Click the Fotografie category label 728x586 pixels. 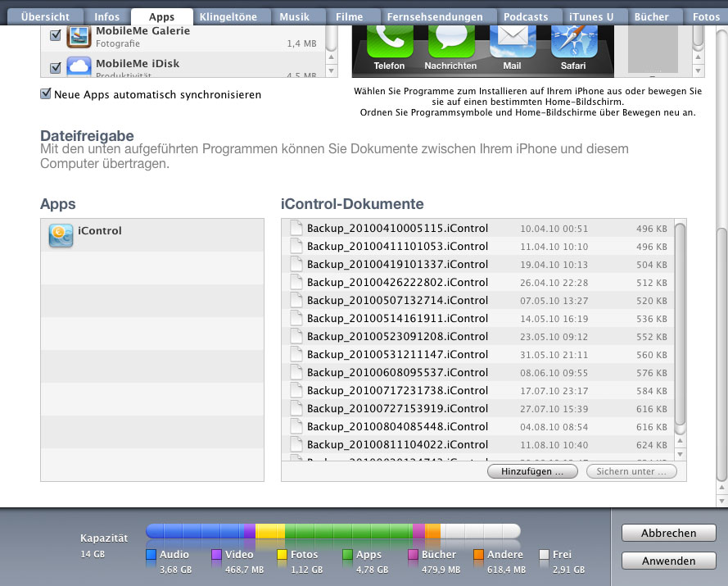click(x=118, y=43)
